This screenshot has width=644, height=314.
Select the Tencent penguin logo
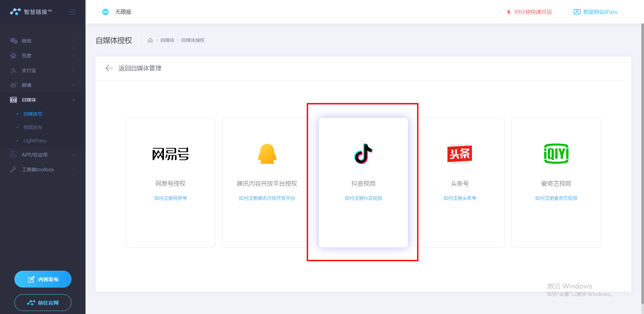267,154
